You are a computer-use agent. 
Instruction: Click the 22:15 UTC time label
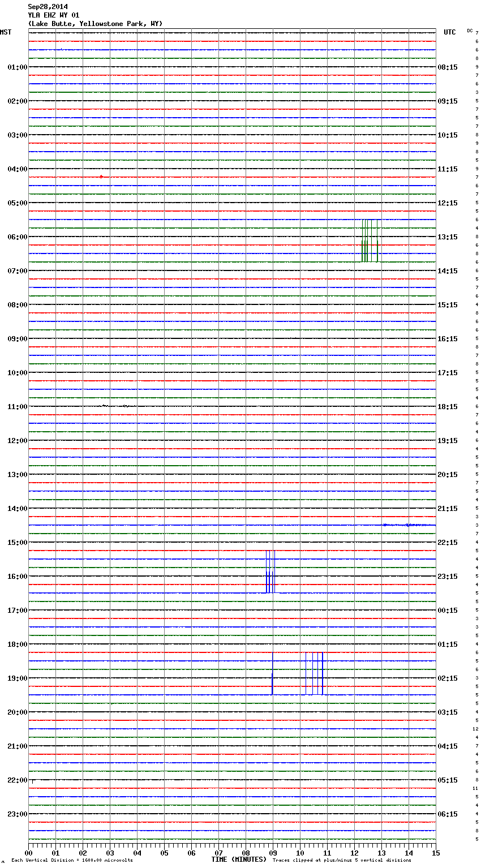(x=448, y=543)
